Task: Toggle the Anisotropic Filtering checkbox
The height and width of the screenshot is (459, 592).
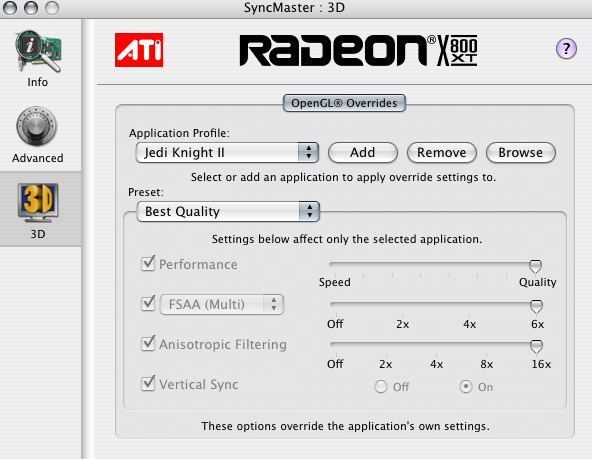Action: [x=148, y=343]
